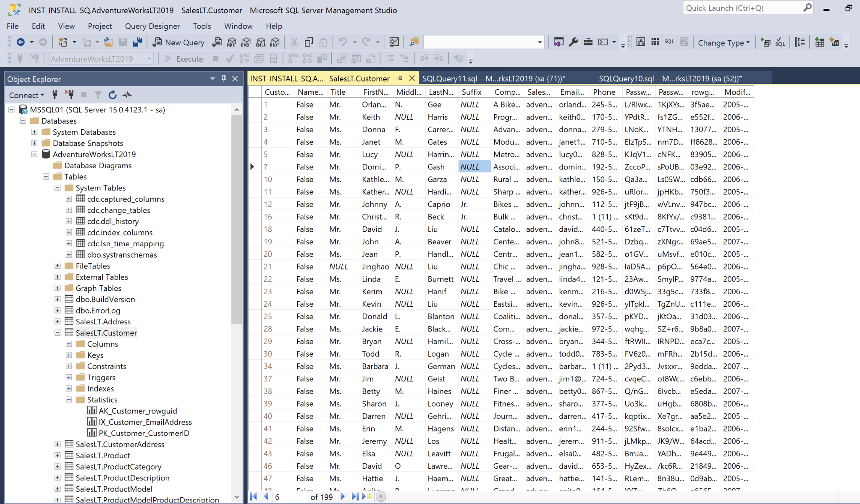Click the New Query button

click(178, 42)
